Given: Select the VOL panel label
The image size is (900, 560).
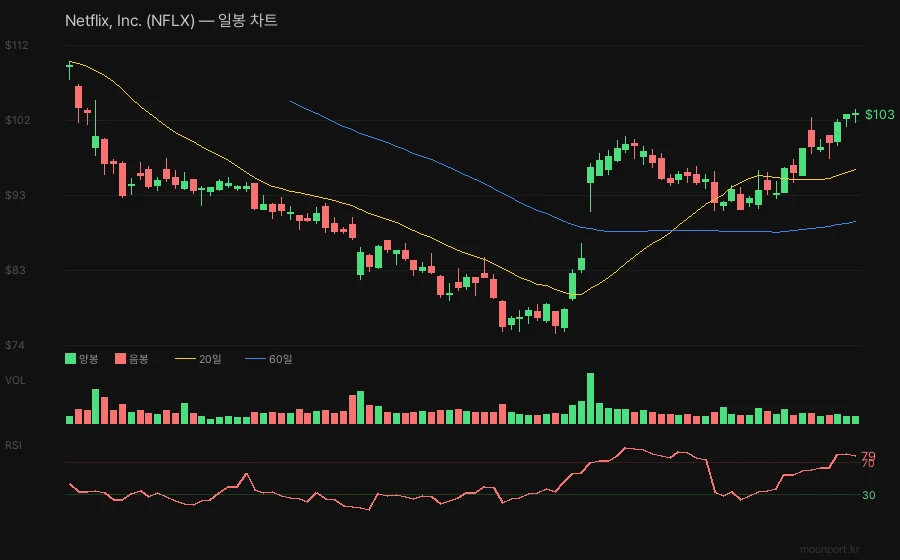Looking at the screenshot, I should click(15, 380).
